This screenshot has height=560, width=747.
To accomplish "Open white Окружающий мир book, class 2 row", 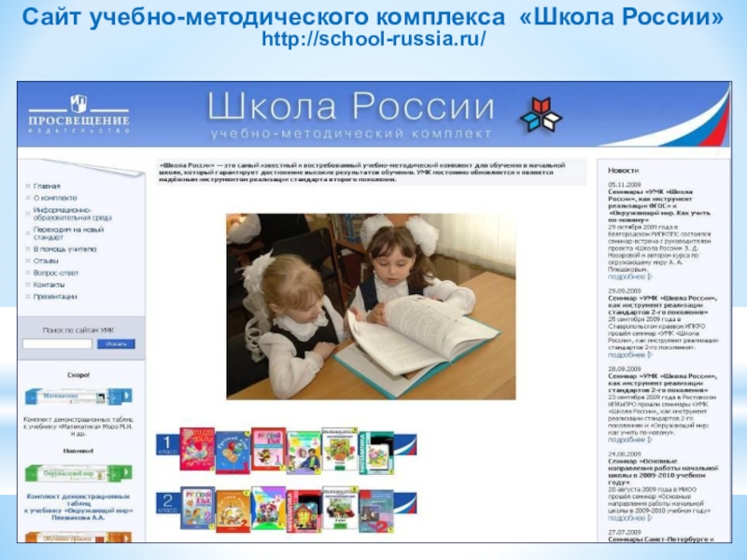I will pyautogui.click(x=340, y=508).
